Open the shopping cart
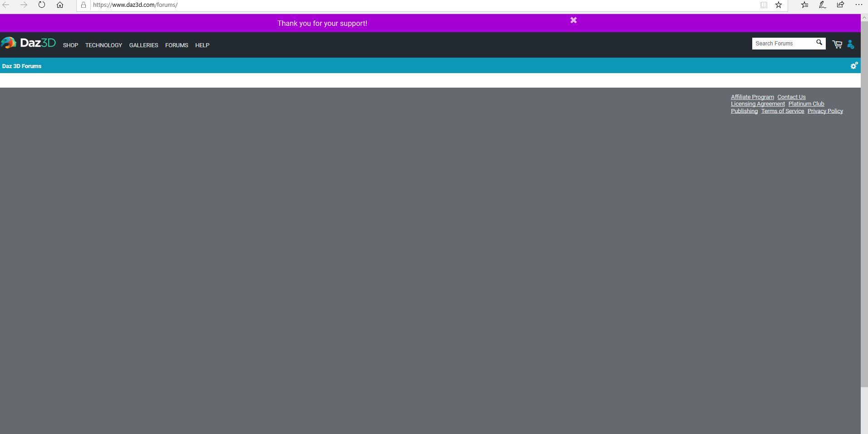 [x=837, y=44]
